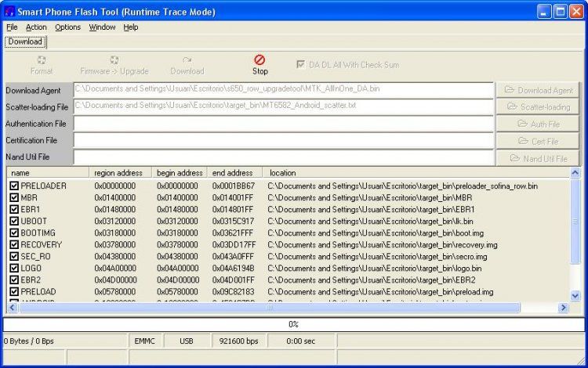Click the Format toolbar icon
This screenshot has height=368, width=588.
pyautogui.click(x=42, y=60)
